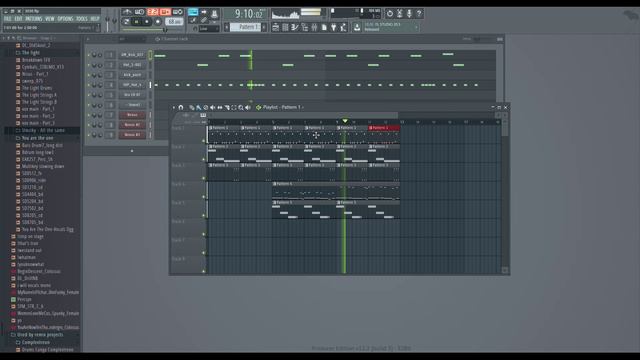Select the Paint brush tool in Playlist
The height and width of the screenshot is (360, 640).
(x=199, y=107)
